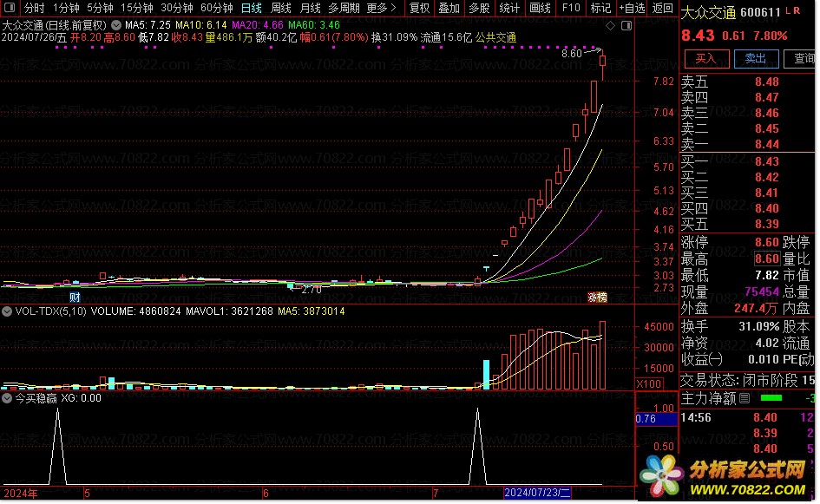
Task: Click the 14:56 trade tick row
Action: pos(748,418)
